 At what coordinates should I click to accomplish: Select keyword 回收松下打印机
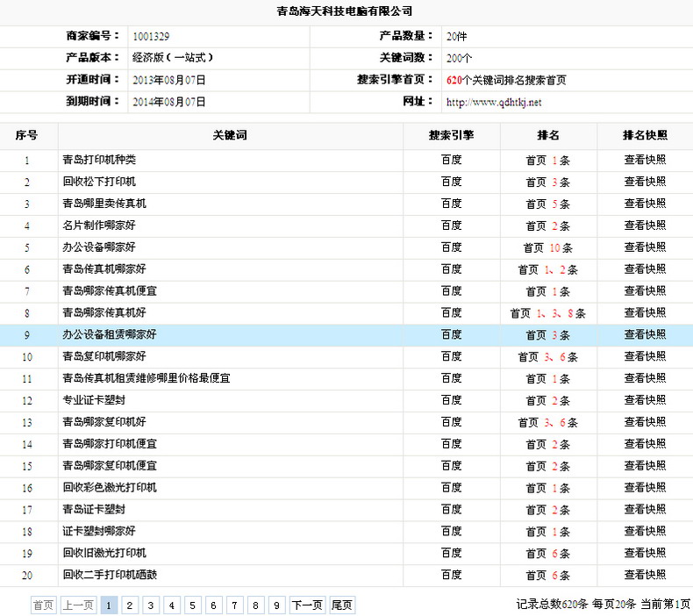[99, 182]
